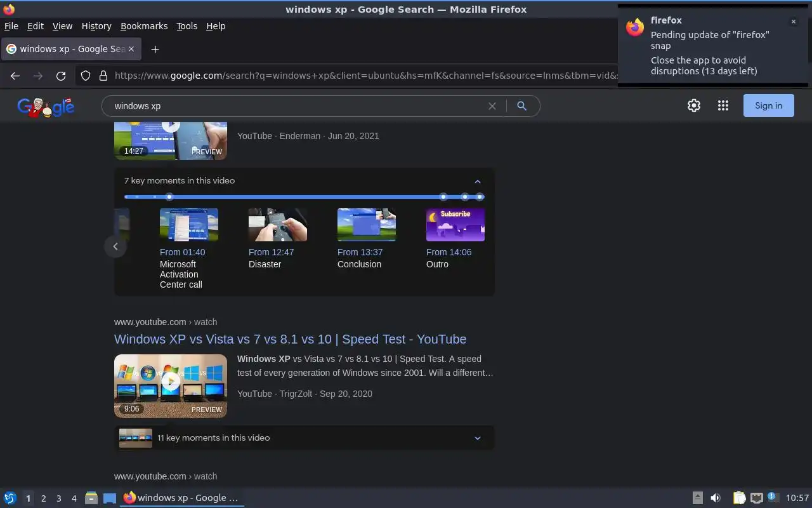Open the Help menu
812x508 pixels.
(216, 26)
